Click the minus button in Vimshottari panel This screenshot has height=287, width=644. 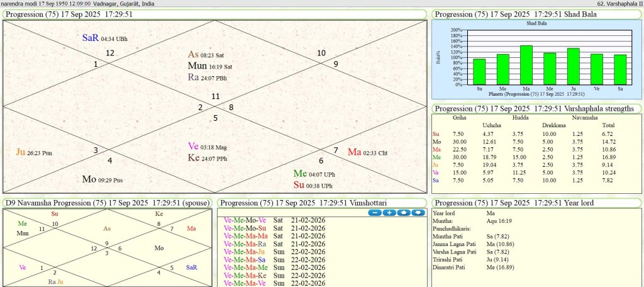click(x=375, y=213)
